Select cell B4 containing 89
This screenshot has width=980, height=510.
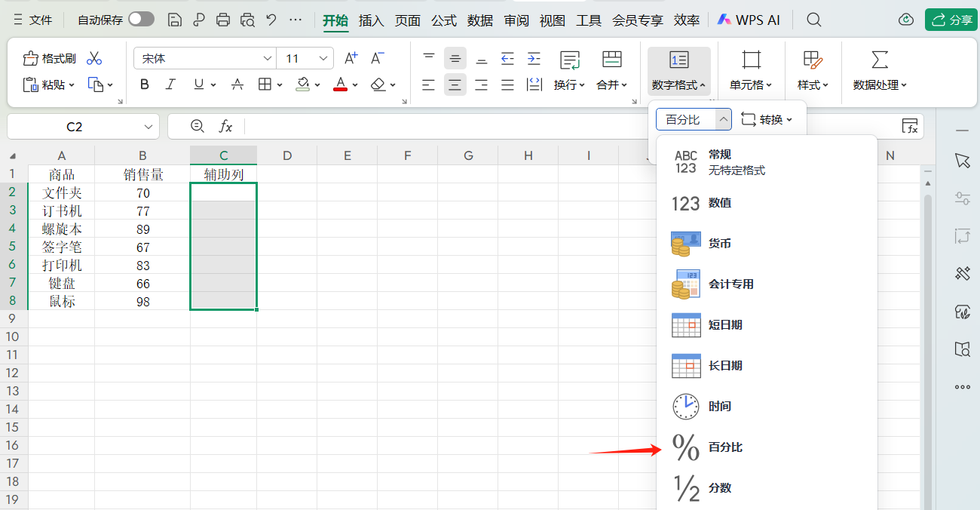point(142,229)
